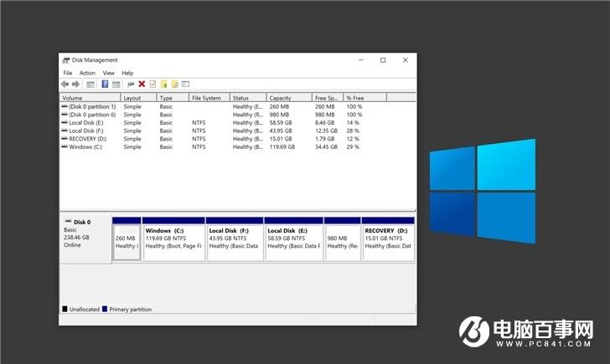Viewport: 610px width, 364px height.
Task: Click the 12.35 GB free space cell
Action: (327, 131)
